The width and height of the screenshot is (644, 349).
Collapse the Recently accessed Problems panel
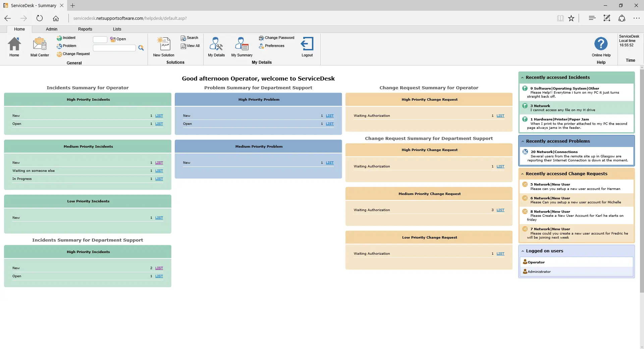(523, 141)
